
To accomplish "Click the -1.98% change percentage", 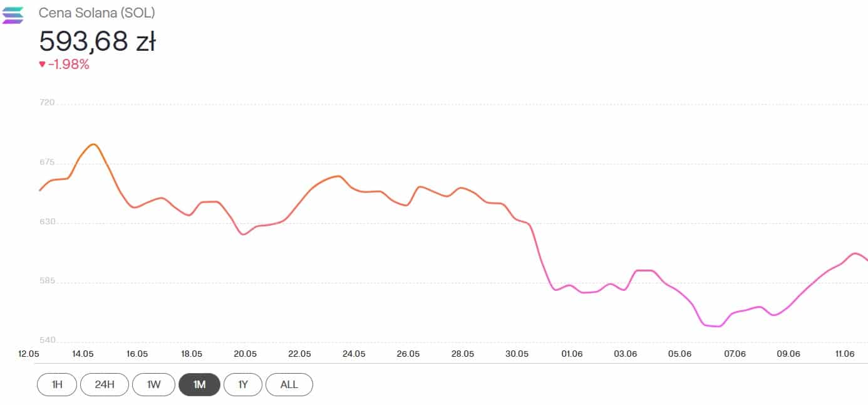I will [69, 64].
